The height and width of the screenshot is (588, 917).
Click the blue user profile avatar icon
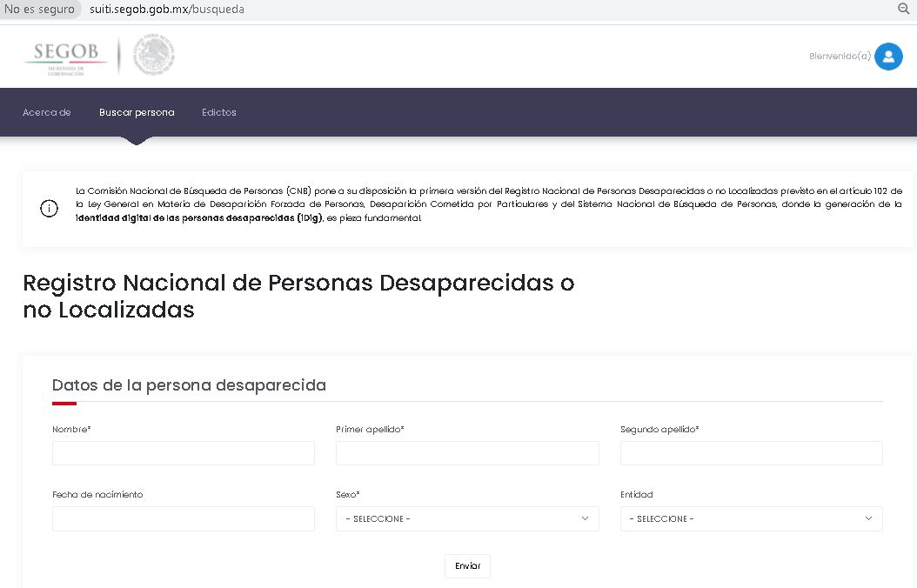point(888,57)
